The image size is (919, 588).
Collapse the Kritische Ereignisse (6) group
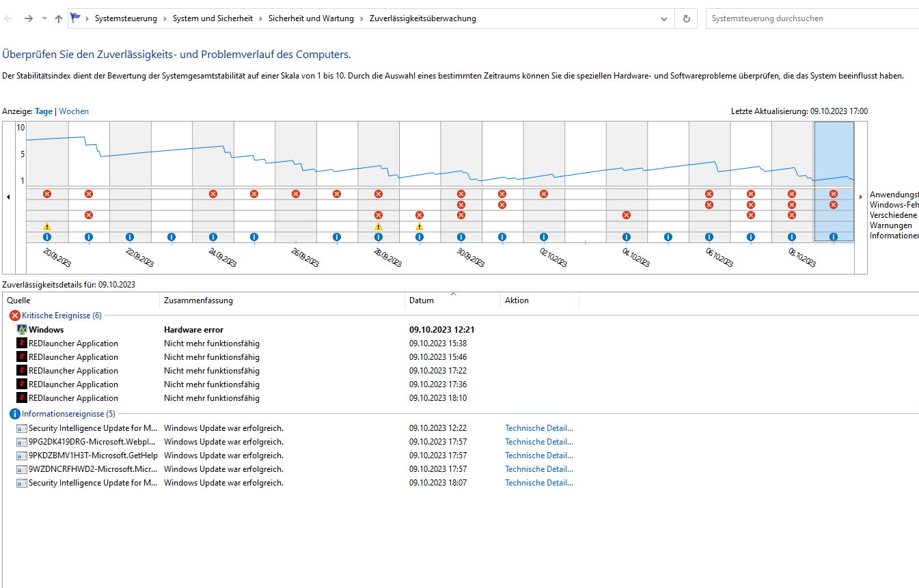(61, 316)
